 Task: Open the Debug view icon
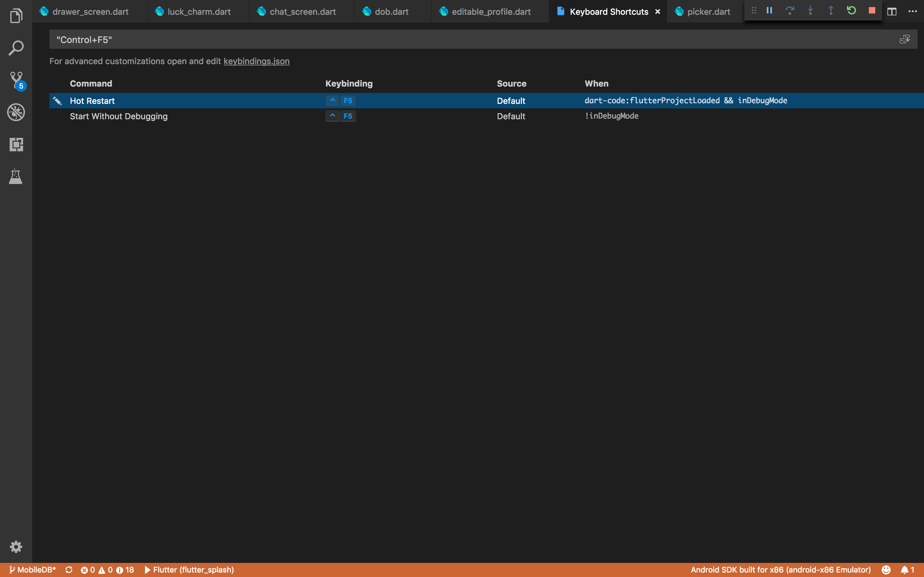coord(16,112)
